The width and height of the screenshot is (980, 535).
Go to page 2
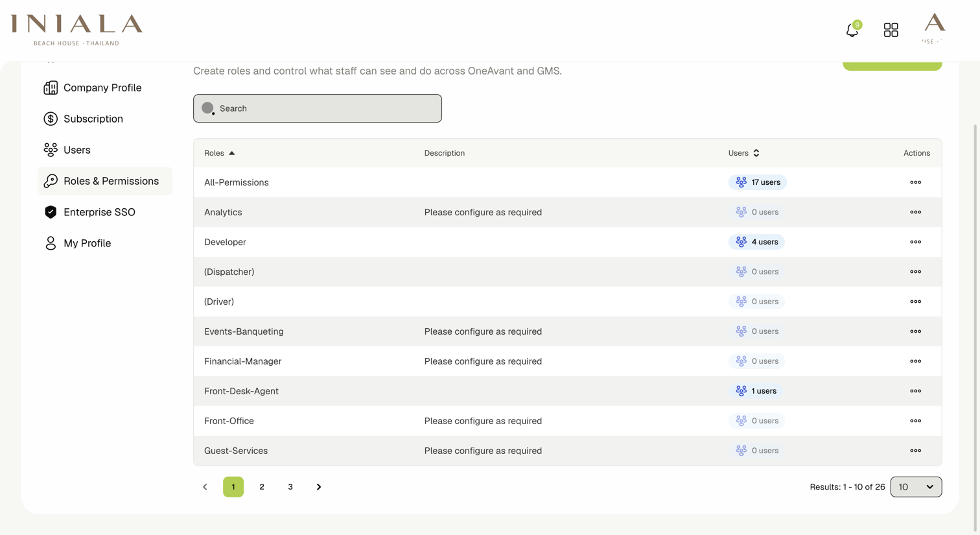click(262, 487)
